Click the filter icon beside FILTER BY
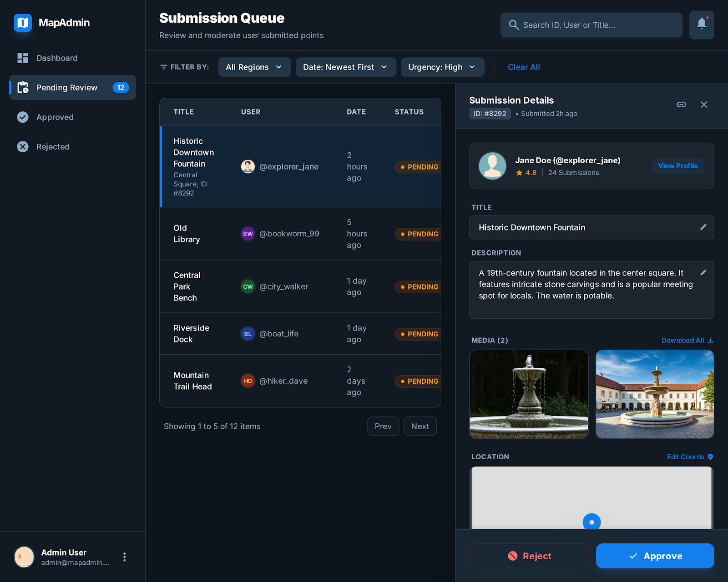728x582 pixels. pyautogui.click(x=164, y=67)
